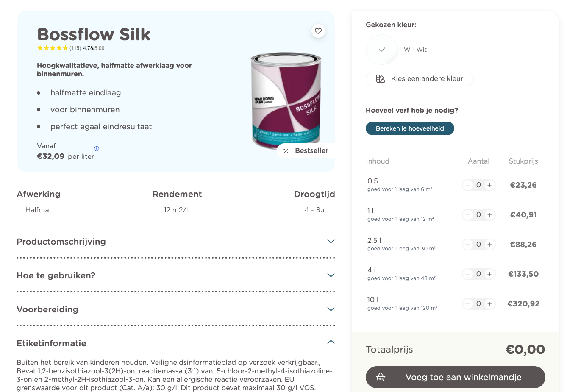
Task: Increase quantity of the 0.5 l can
Action: pos(489,185)
